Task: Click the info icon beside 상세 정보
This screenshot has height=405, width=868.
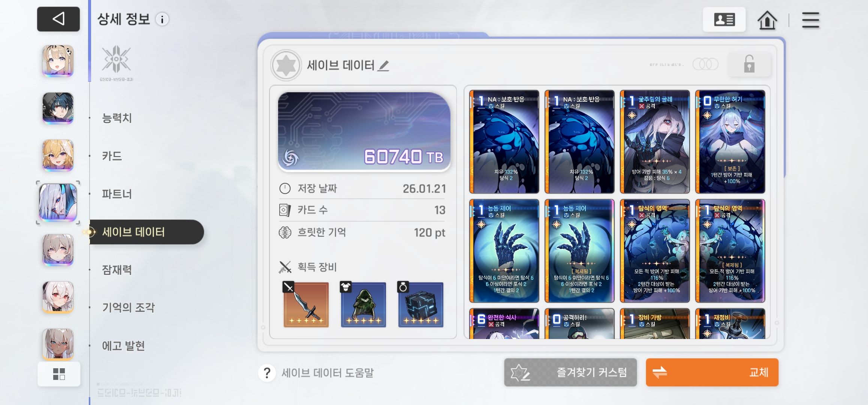Action: 162,19
